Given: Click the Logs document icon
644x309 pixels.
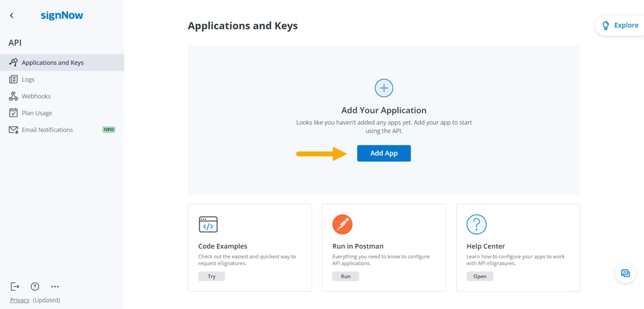Looking at the screenshot, I should tap(13, 79).
